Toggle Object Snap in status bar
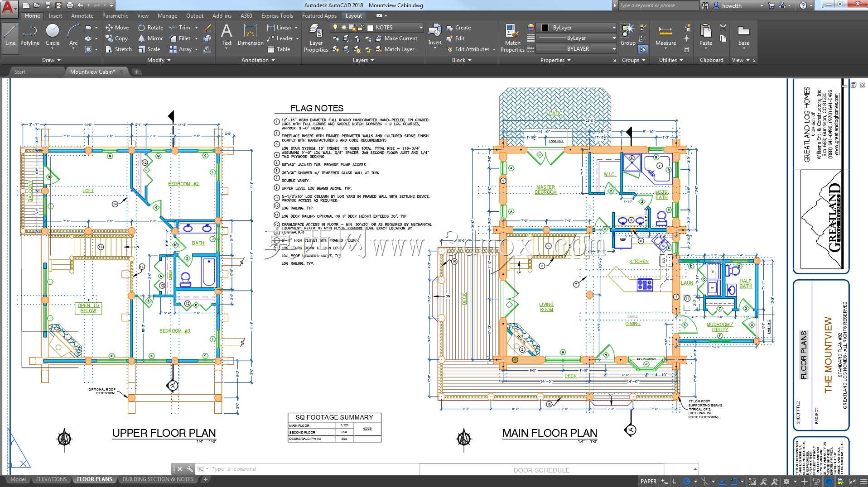This screenshot has width=868, height=487. click(734, 482)
